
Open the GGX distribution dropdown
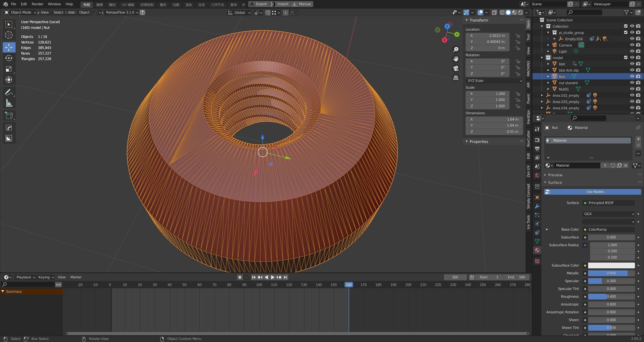[608, 214]
